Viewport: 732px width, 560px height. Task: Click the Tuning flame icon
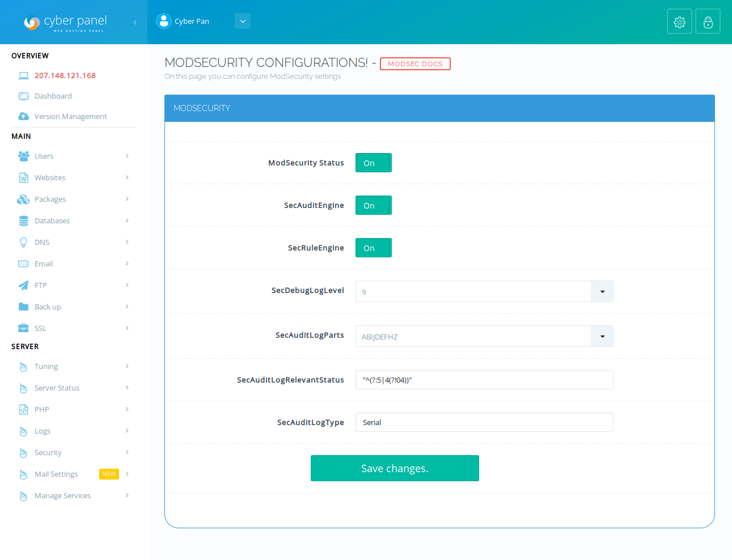point(23,367)
